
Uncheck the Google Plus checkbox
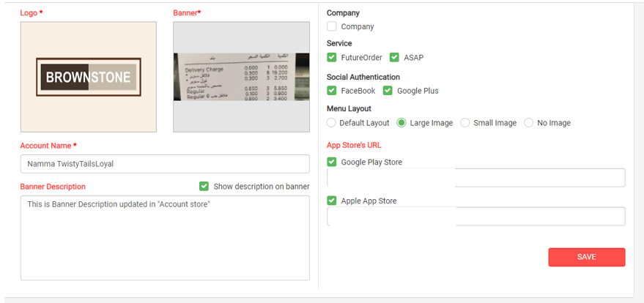(x=388, y=91)
